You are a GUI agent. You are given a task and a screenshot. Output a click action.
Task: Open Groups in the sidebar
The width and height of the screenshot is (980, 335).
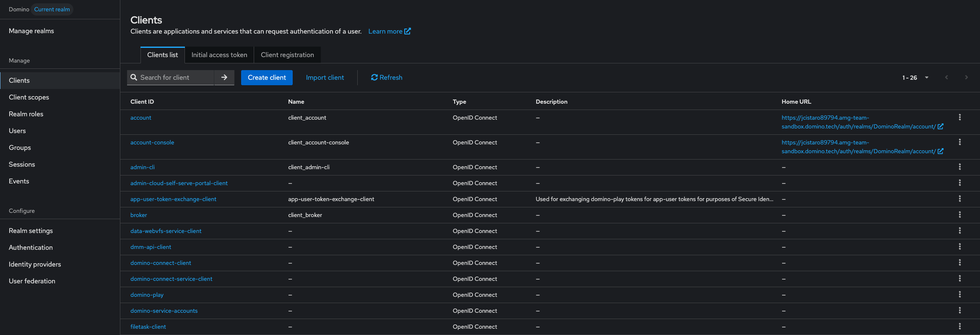60,147
